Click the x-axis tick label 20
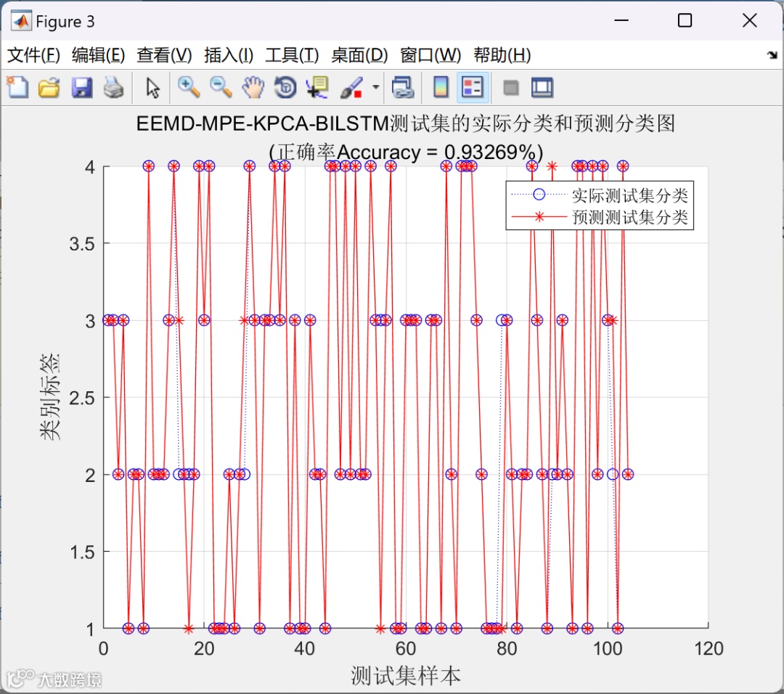The image size is (784, 694). tap(204, 648)
